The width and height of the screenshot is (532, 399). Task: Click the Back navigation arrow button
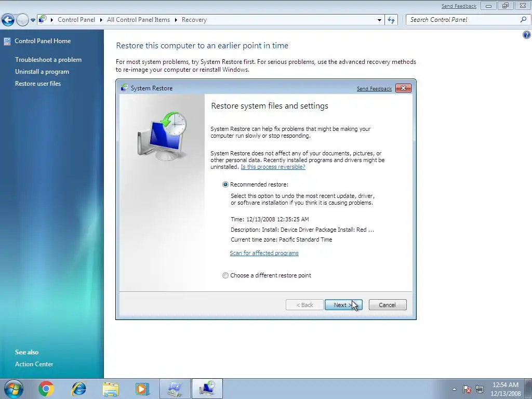coord(8,20)
